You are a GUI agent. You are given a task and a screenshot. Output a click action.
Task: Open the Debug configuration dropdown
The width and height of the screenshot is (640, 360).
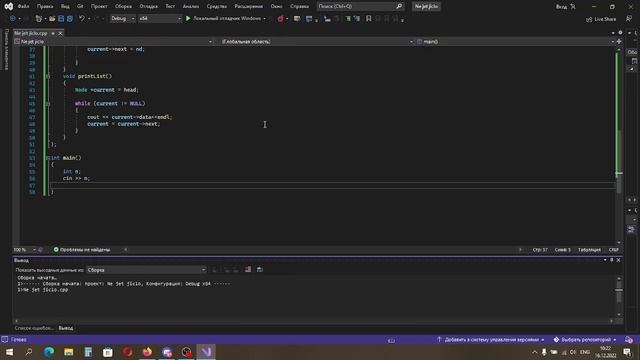(x=122, y=18)
